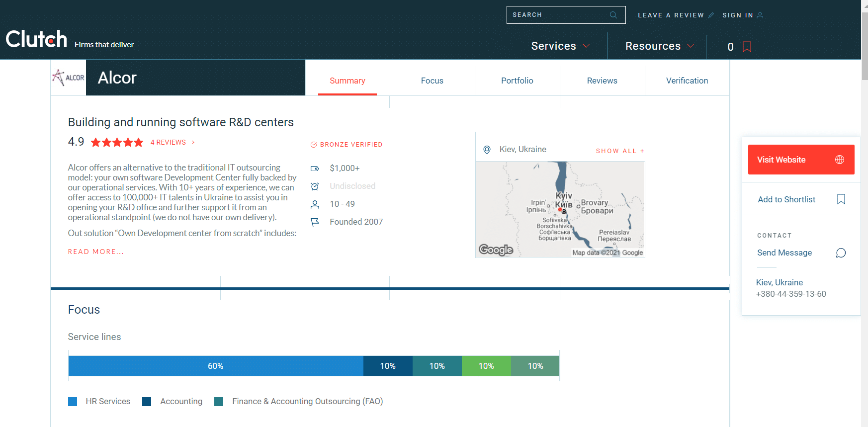Click into the Search input field
The image size is (868, 427).
coord(557,15)
